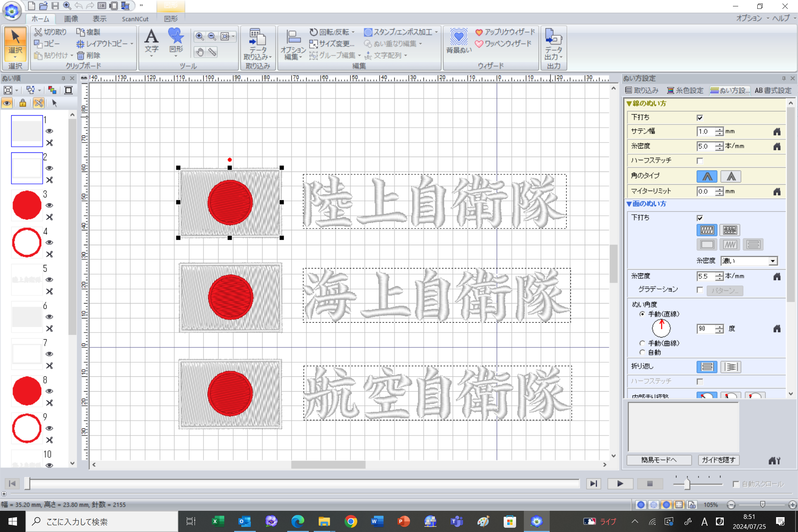Select first 折り返し turn-back style icon
The width and height of the screenshot is (798, 532).
pos(707,367)
